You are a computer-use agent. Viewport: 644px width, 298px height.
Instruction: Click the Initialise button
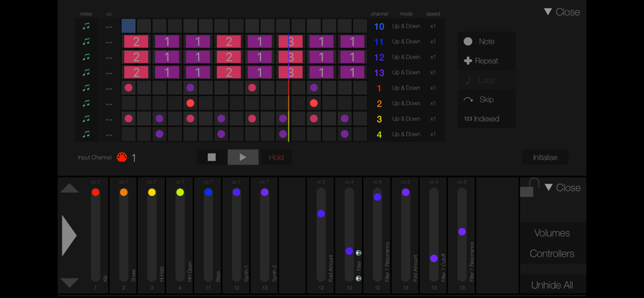tap(545, 157)
